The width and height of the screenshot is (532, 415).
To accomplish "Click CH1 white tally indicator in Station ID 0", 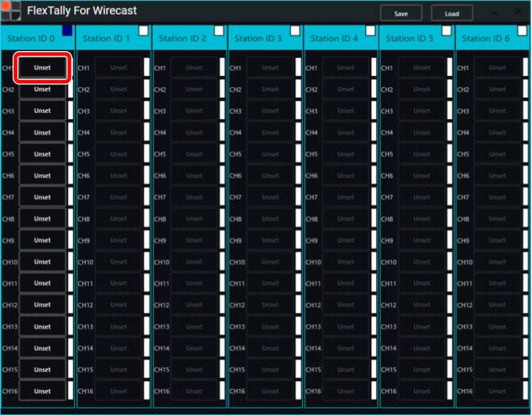I will click(x=71, y=68).
